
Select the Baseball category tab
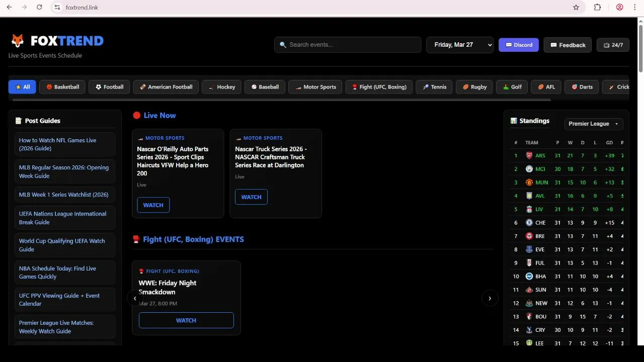click(265, 87)
